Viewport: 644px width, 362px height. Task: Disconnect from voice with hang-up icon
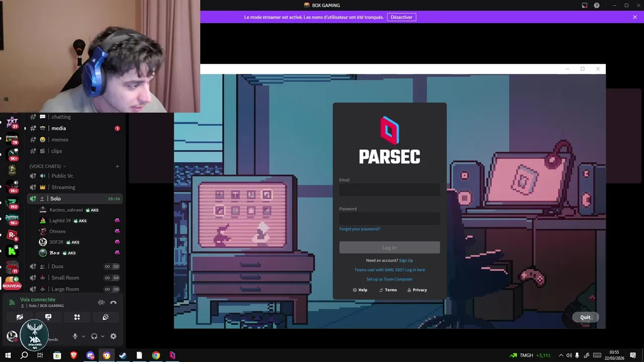113,302
